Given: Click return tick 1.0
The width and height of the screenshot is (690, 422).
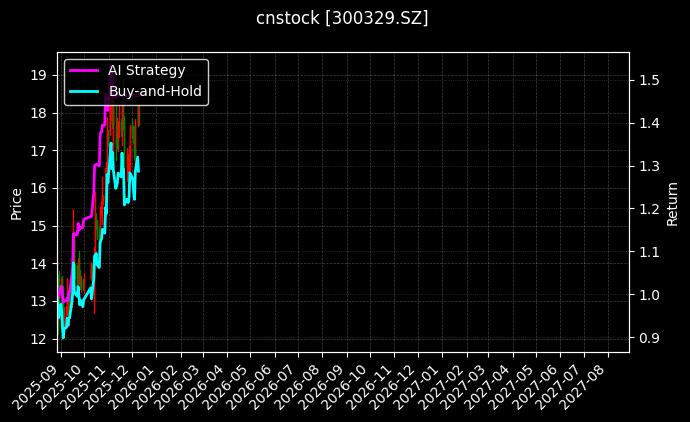Looking at the screenshot, I should (650, 295).
